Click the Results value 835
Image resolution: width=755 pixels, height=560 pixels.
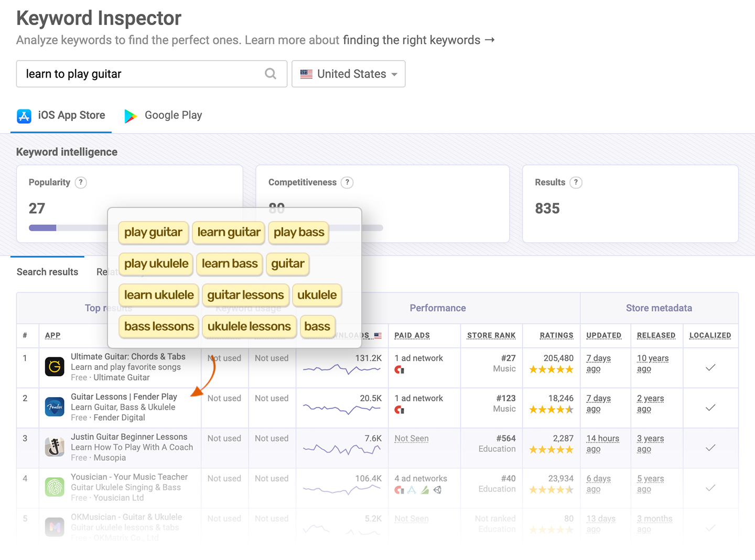click(x=547, y=208)
